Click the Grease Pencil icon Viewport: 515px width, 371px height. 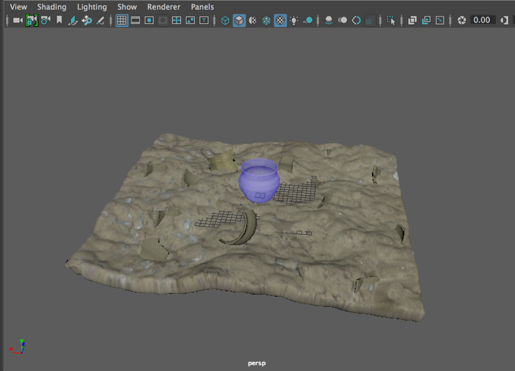pos(100,20)
